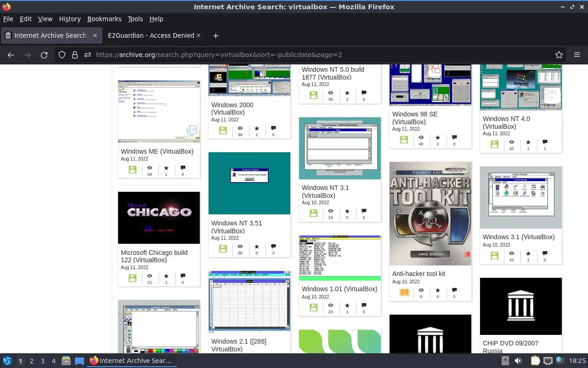Bookmark this page with the star
The height and width of the screenshot is (368, 588).
pos(559,55)
